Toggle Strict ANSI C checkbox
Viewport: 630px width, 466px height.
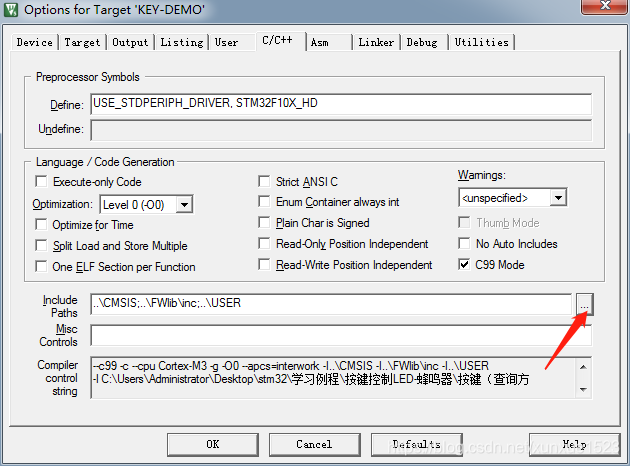pyautogui.click(x=264, y=181)
